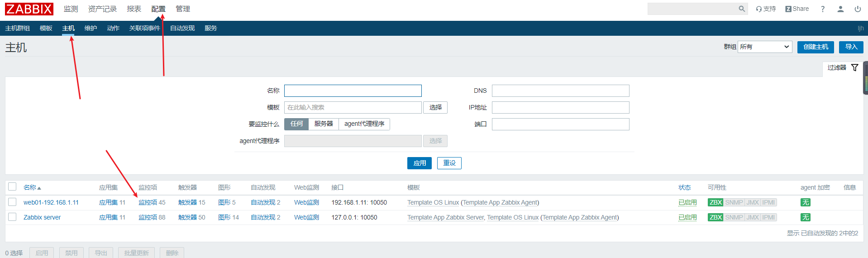This screenshot has height=258, width=868.
Task: Open the help question mark icon
Action: [x=823, y=9]
